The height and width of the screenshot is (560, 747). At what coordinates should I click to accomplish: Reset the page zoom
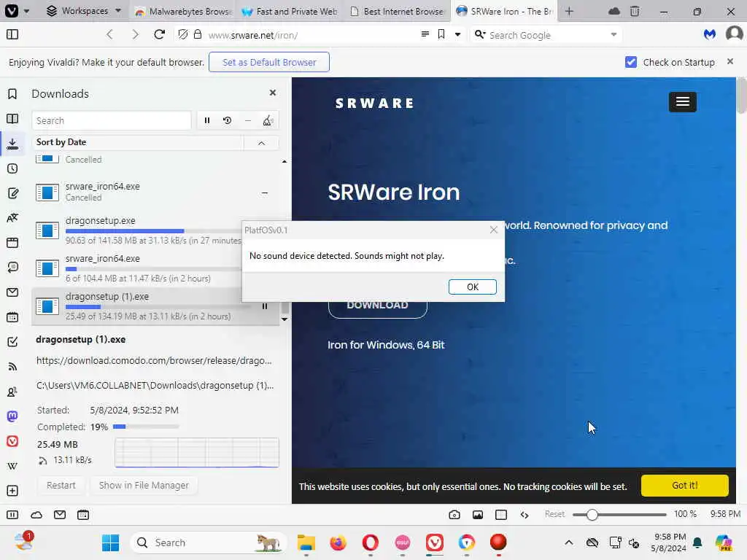[x=554, y=514]
